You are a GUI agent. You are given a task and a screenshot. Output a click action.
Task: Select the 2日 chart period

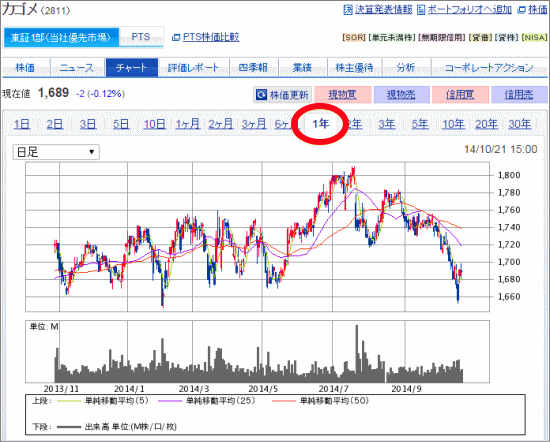coord(55,124)
